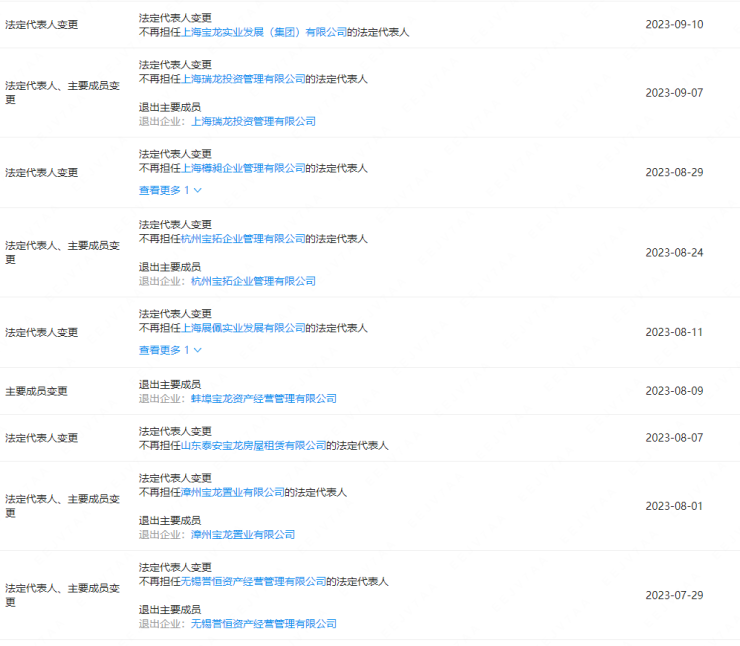Expand 查看更多 in the 2023-08-29 row
Viewport: 740px width, 646px height.
(x=170, y=190)
